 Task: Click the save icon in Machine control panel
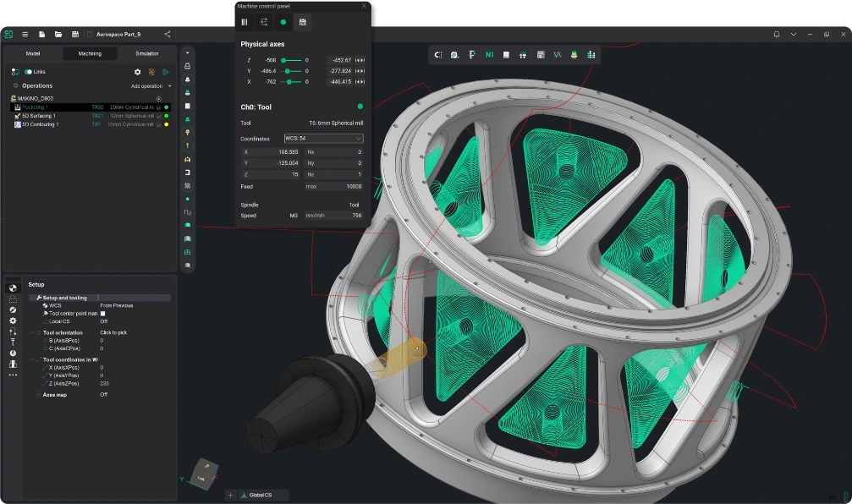coord(303,22)
